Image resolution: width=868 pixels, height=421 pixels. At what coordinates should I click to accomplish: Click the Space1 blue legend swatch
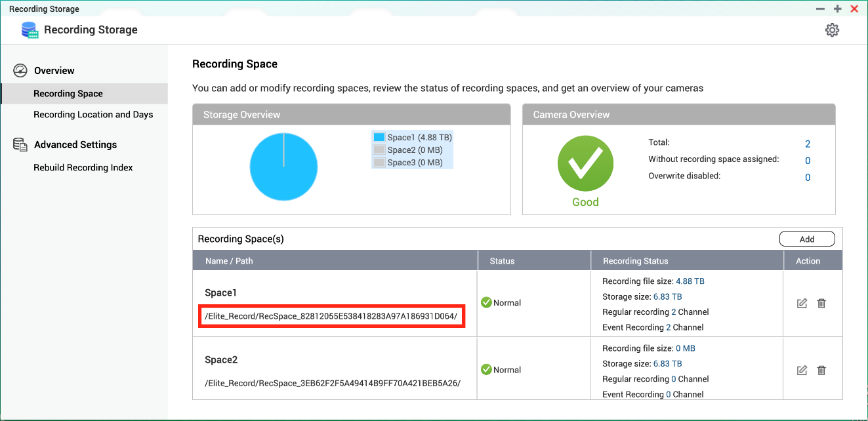pos(379,138)
